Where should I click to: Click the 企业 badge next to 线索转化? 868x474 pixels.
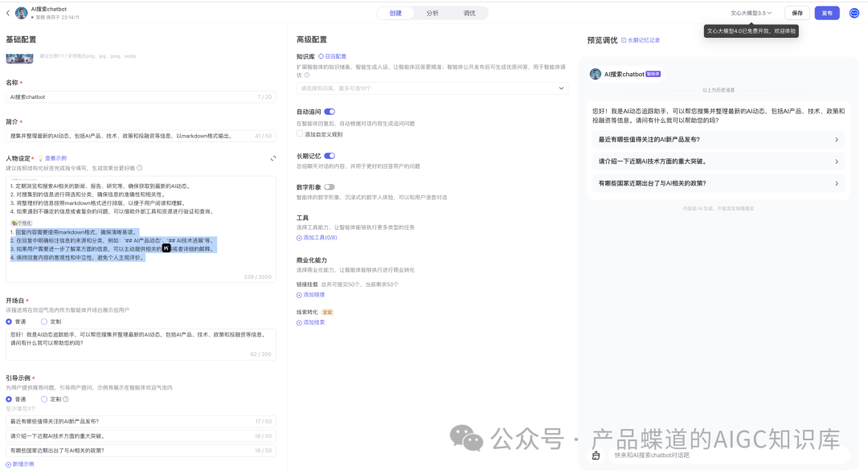328,312
